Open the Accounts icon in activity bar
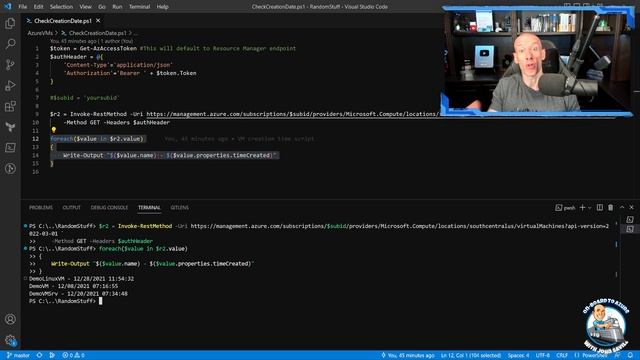The height and width of the screenshot is (360, 640). [x=10, y=319]
